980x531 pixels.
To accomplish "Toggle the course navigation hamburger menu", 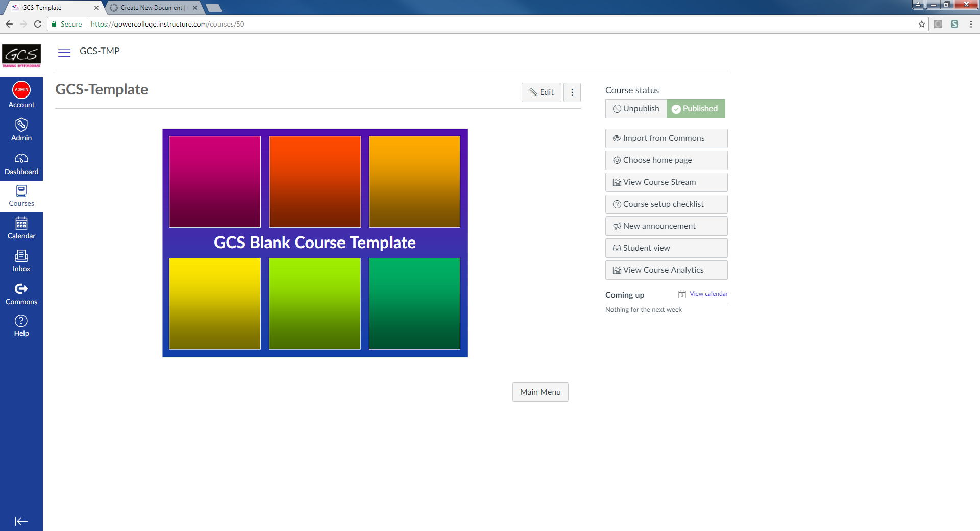I will coord(64,52).
